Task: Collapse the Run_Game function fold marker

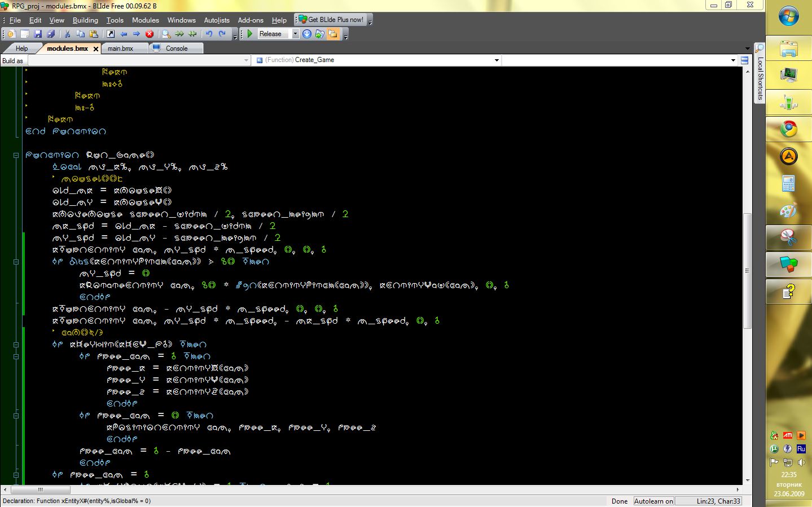Action: click(16, 155)
